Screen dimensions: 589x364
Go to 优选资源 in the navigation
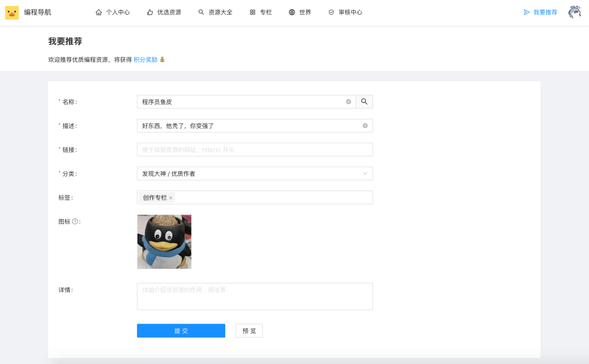pyautogui.click(x=164, y=13)
